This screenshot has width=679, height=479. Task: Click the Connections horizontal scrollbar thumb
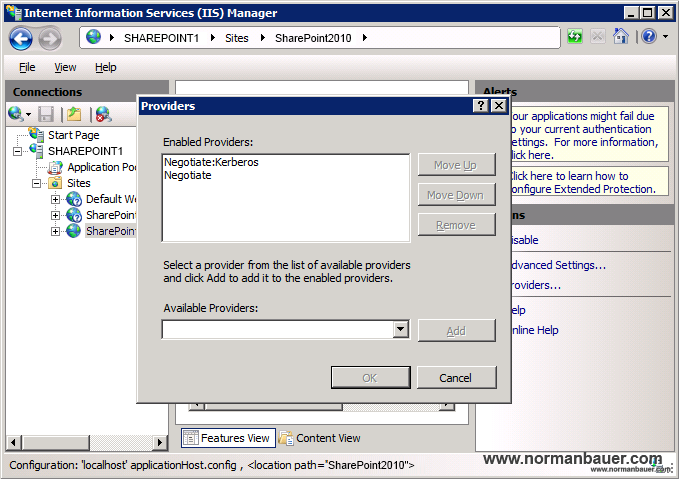click(55, 442)
